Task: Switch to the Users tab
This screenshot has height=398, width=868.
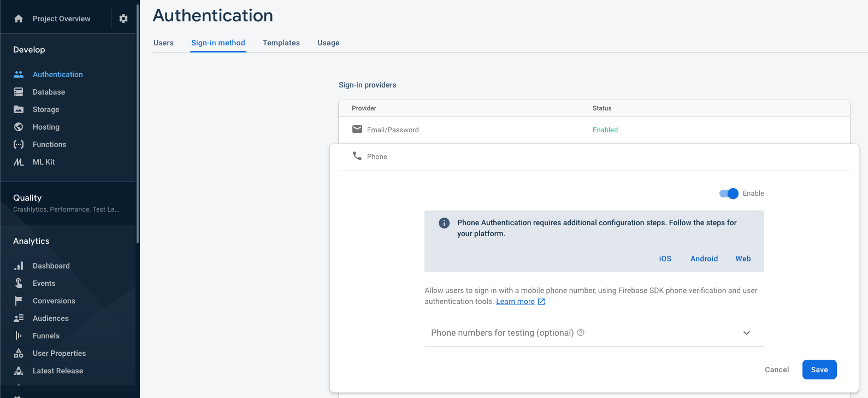Action: pos(163,43)
